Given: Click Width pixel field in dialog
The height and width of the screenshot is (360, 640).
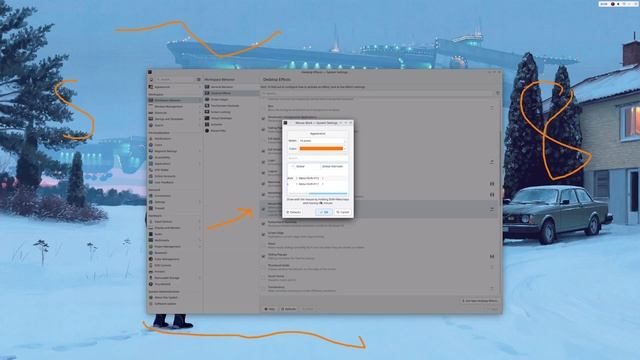Looking at the screenshot, I should pos(322,141).
